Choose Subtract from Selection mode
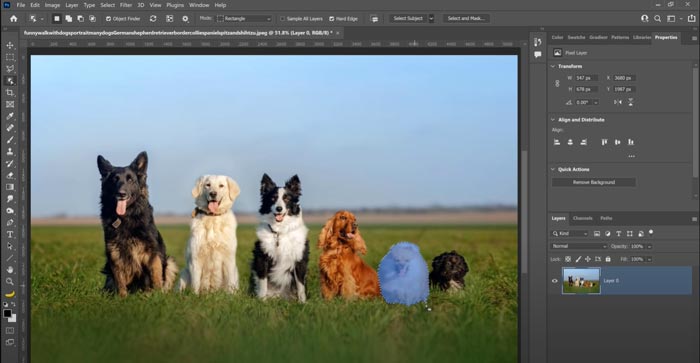The width and height of the screenshot is (700, 363). (x=80, y=19)
